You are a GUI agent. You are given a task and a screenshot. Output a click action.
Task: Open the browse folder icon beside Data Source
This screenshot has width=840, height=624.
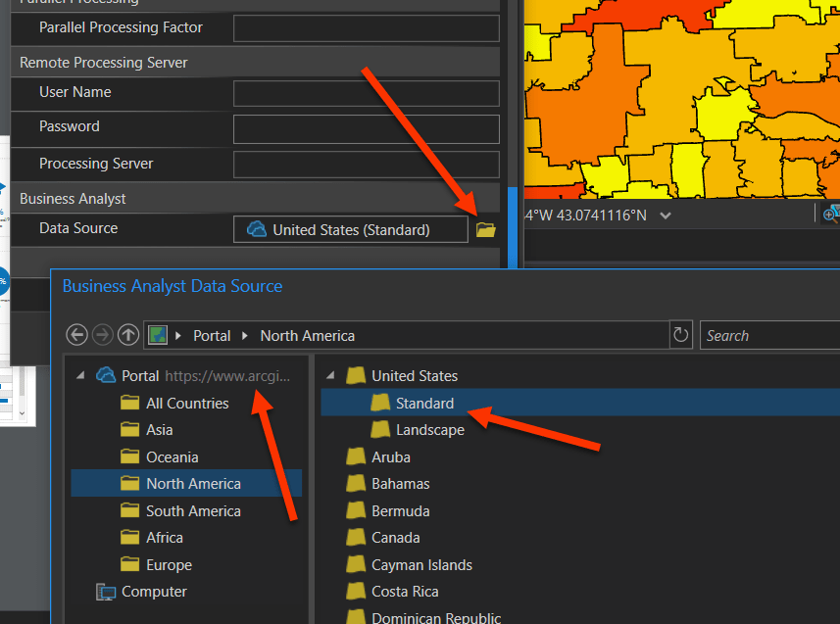pos(485,229)
